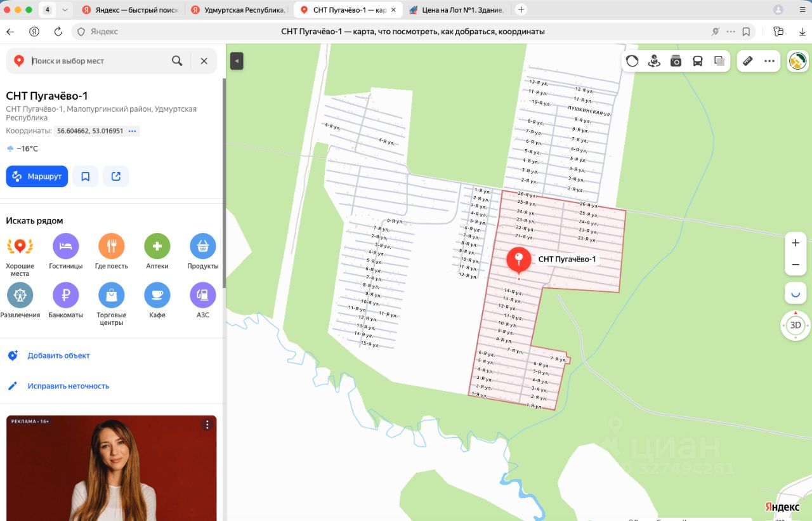The height and width of the screenshot is (521, 812).
Task: Search nearby for Торговые центры
Action: [x=112, y=305]
